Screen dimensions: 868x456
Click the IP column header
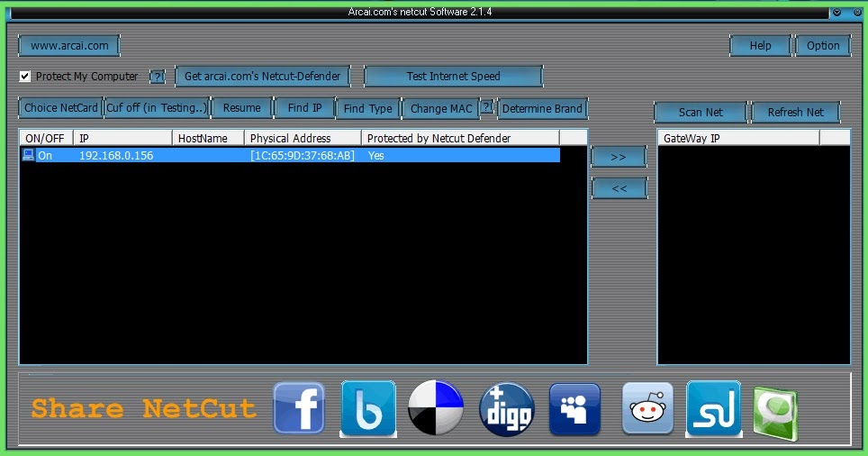click(x=123, y=138)
